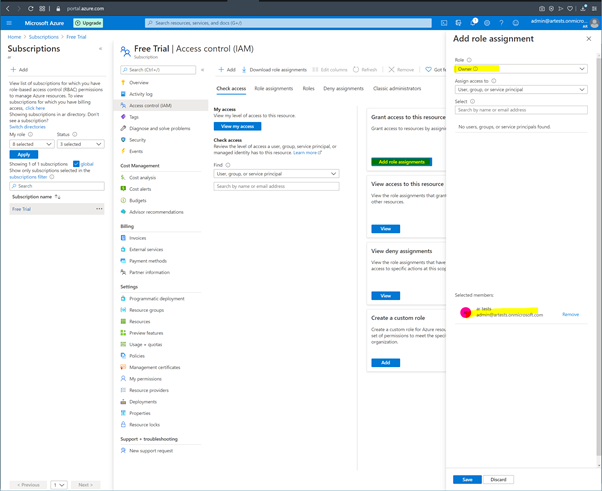Click the Select member search field
This screenshot has width=602, height=491.
click(520, 110)
